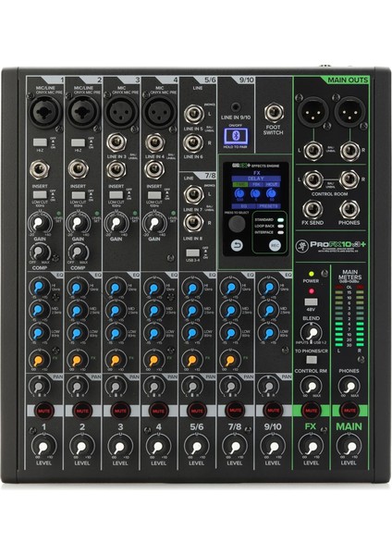Click channel 9/10 HI EQ knob
392x555 pixels.
268,287
